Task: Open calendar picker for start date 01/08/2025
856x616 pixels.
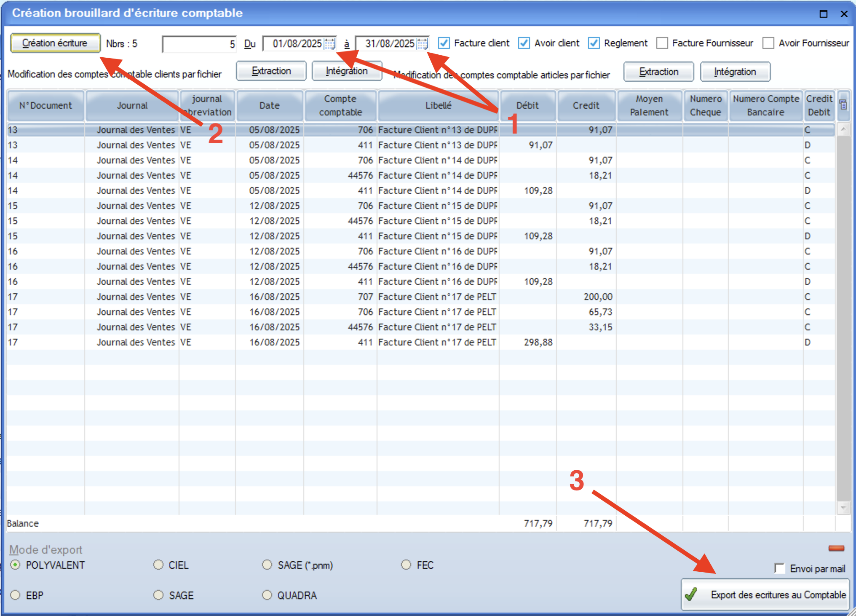Action: pyautogui.click(x=329, y=43)
